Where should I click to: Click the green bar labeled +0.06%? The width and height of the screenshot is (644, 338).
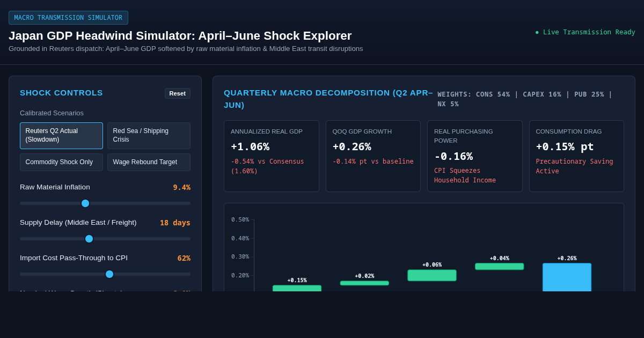(x=432, y=275)
